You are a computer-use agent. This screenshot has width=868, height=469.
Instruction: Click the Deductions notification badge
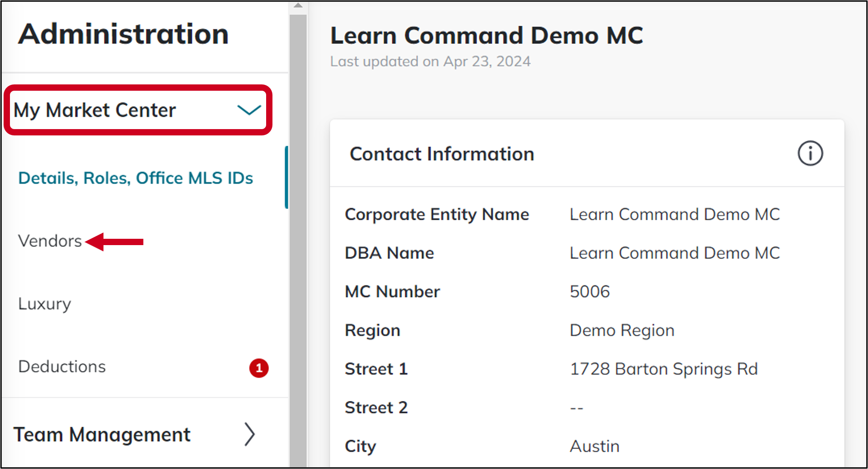click(x=259, y=368)
